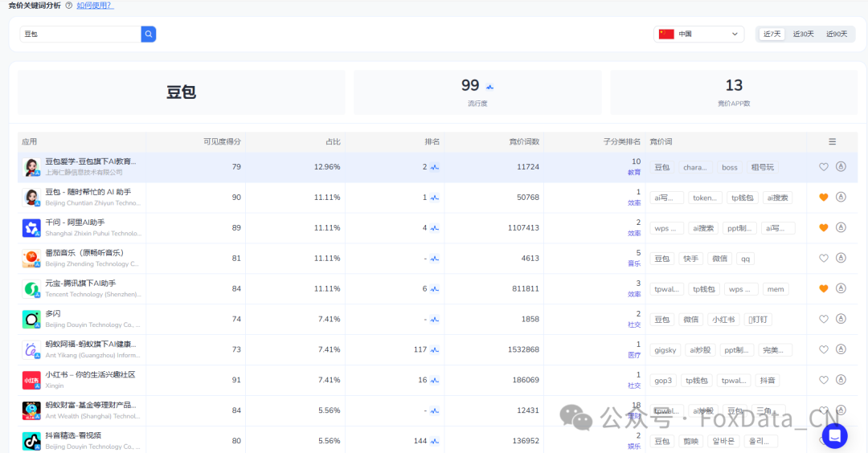Select the 近7天 time range tab

pyautogui.click(x=772, y=34)
